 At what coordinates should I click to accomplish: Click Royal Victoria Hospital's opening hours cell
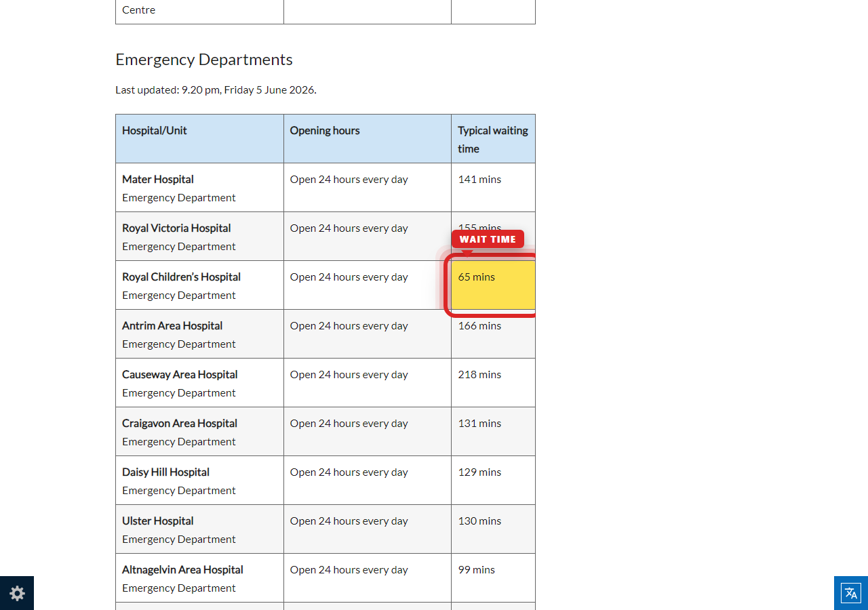pos(368,236)
